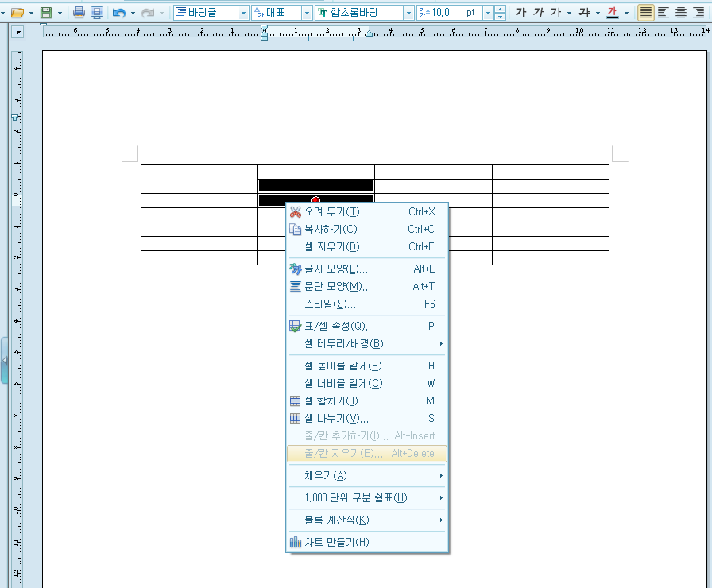Undo the last action

pos(119,12)
